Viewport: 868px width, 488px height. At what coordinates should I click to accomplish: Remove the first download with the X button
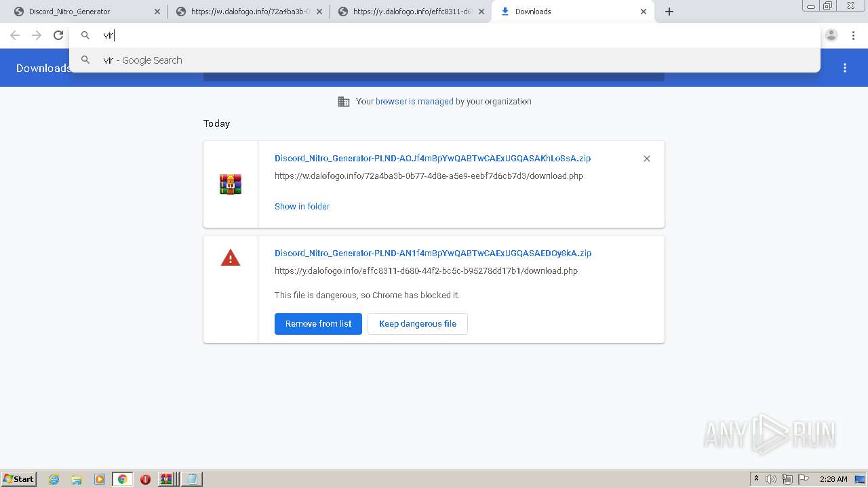(647, 159)
